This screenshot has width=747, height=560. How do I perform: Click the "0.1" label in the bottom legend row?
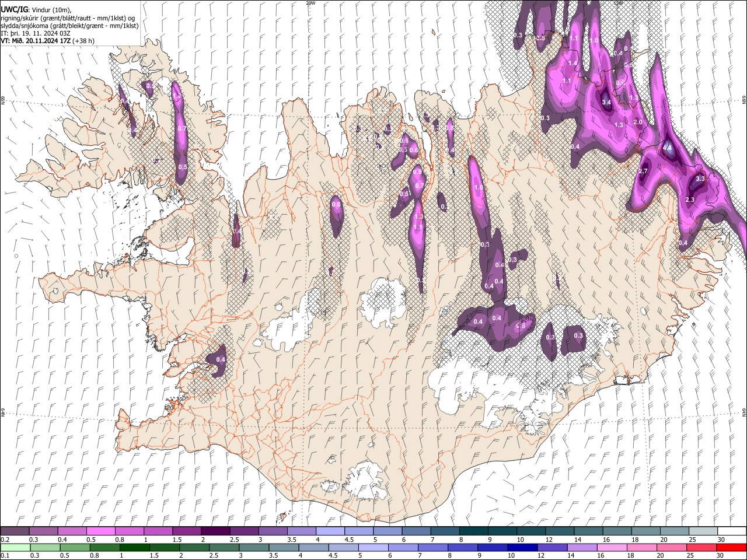pyautogui.click(x=5, y=556)
